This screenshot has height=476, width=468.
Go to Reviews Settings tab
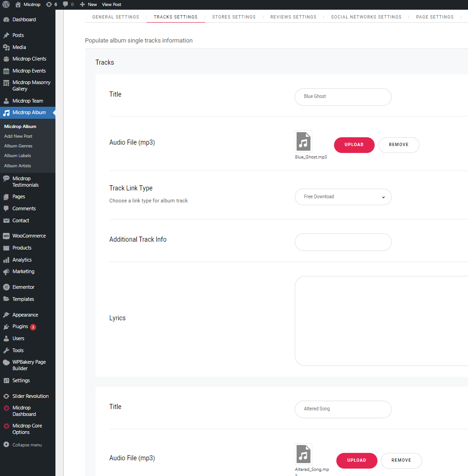(x=293, y=17)
